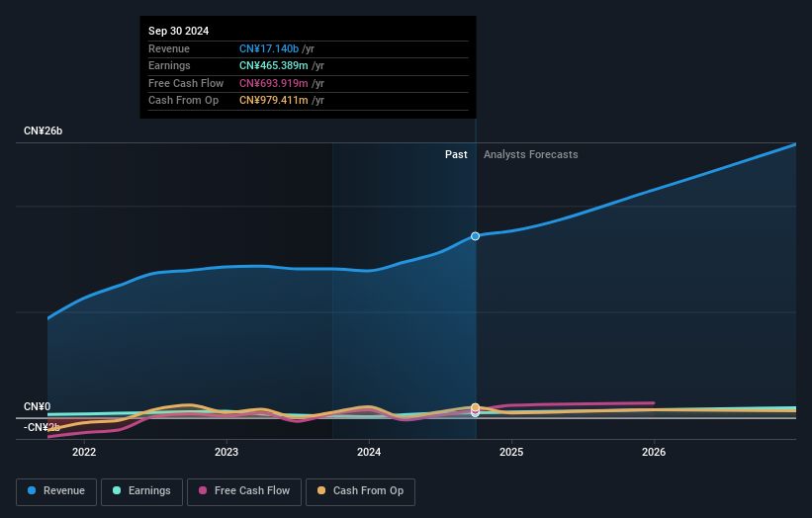
Task: Click the orange Cash From Op data point
Action: coord(475,407)
